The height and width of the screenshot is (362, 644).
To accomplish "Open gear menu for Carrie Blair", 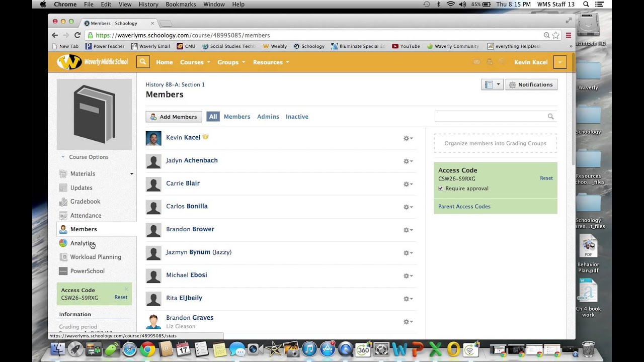I will 408,184.
